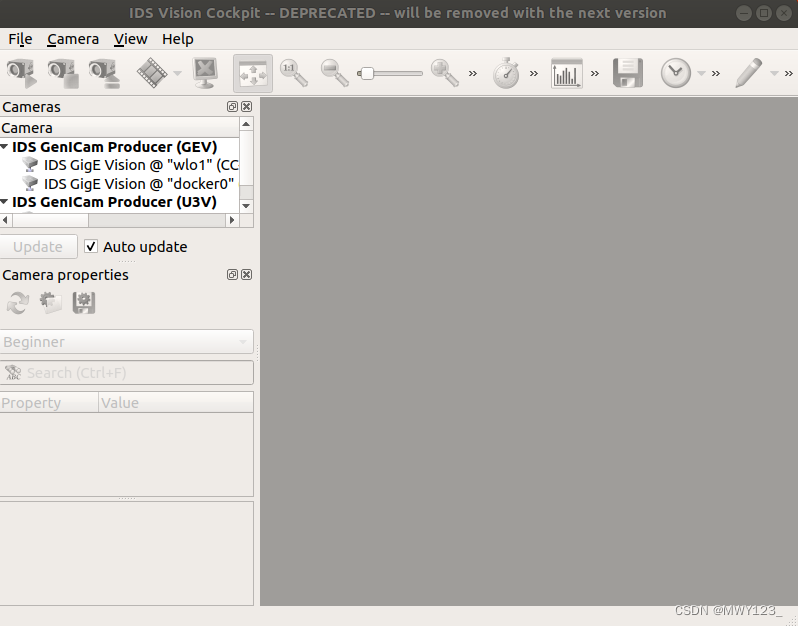This screenshot has height=626, width=798.
Task: Maximize the IDS Vision Cockpit window
Action: (x=764, y=13)
